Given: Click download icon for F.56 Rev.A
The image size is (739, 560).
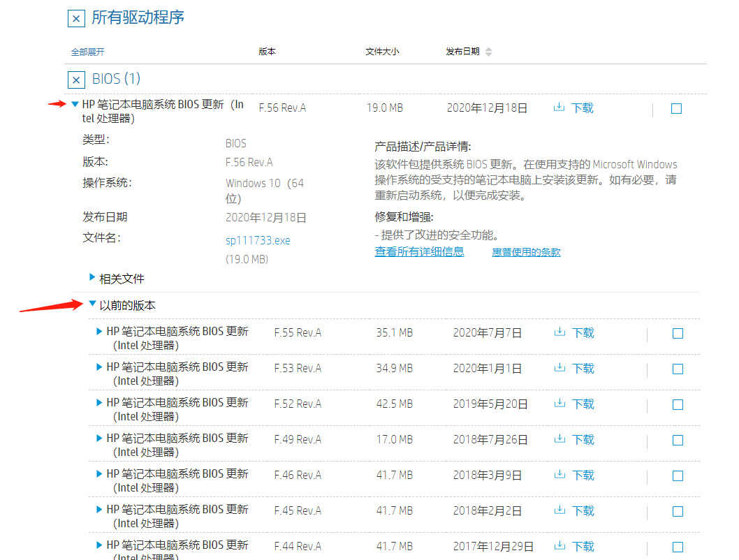Looking at the screenshot, I should 559,108.
